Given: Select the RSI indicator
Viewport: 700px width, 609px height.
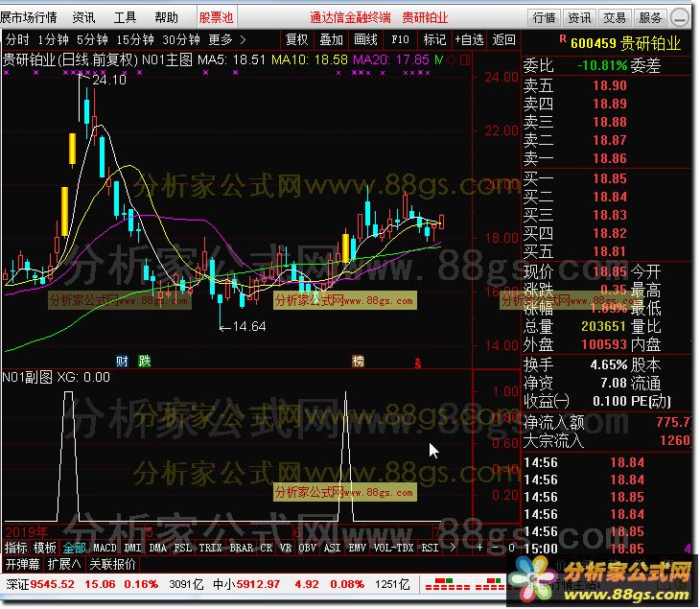Looking at the screenshot, I should (x=430, y=548).
